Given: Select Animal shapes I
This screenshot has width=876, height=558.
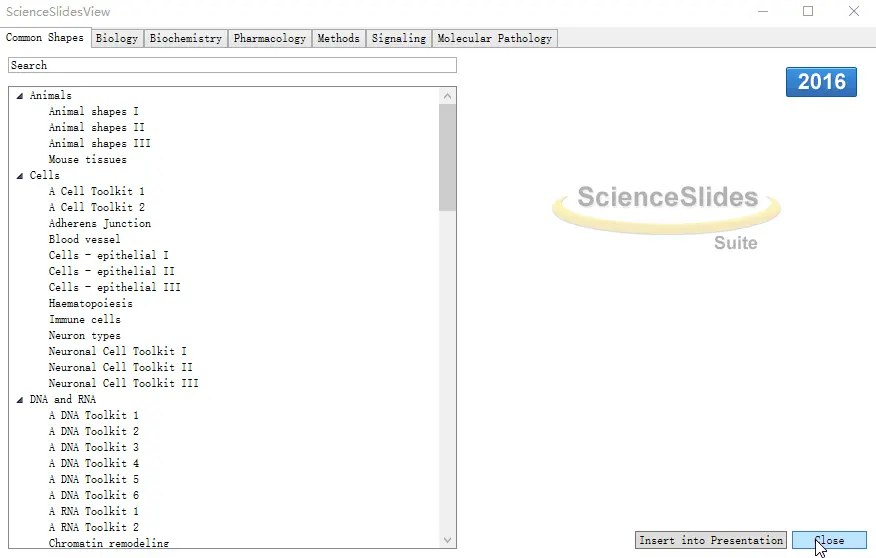Looking at the screenshot, I should point(93,111).
